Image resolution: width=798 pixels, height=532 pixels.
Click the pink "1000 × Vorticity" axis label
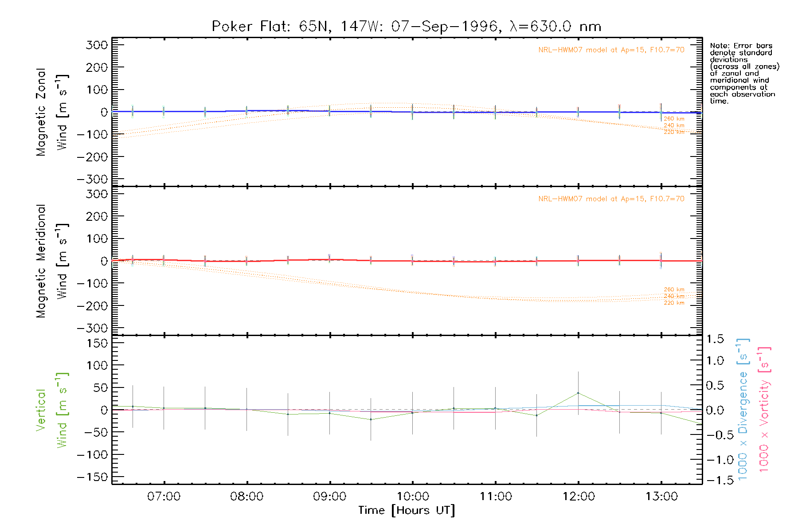click(764, 410)
